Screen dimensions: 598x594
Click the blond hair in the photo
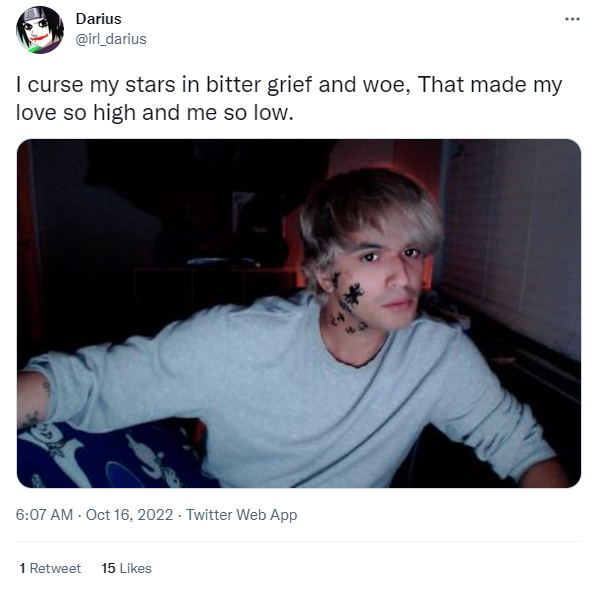tap(370, 214)
